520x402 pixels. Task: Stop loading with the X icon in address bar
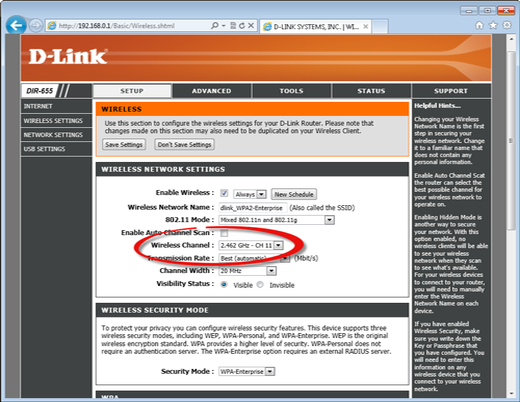(x=251, y=25)
